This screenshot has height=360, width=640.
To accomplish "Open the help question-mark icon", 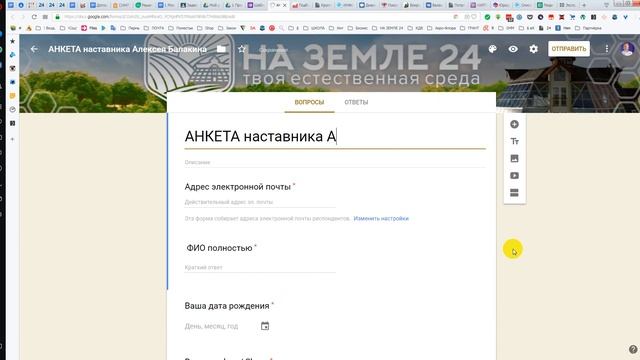I will coord(633,349).
